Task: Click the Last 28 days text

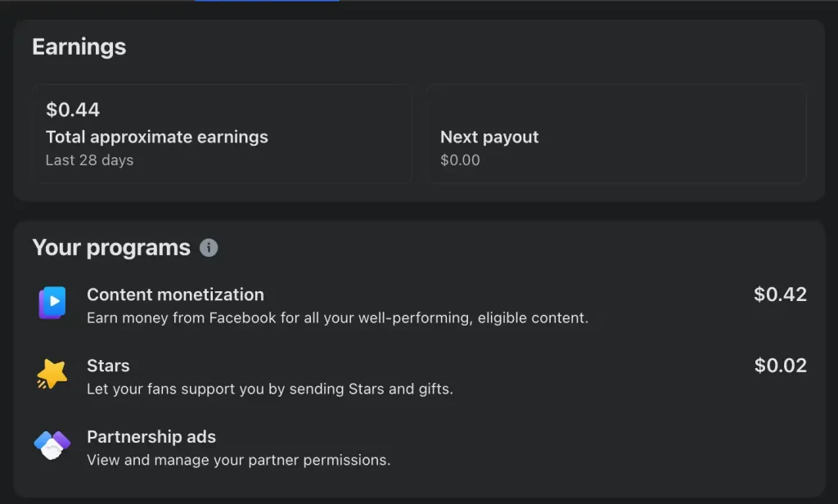Action: (89, 160)
